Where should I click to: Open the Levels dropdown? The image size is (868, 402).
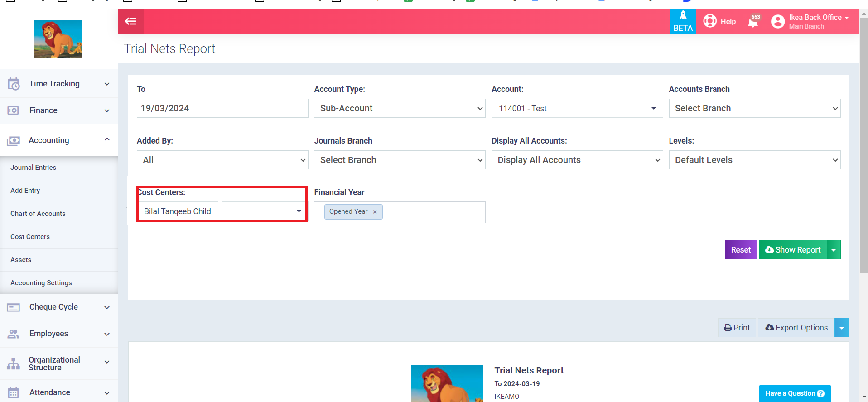[754, 160]
